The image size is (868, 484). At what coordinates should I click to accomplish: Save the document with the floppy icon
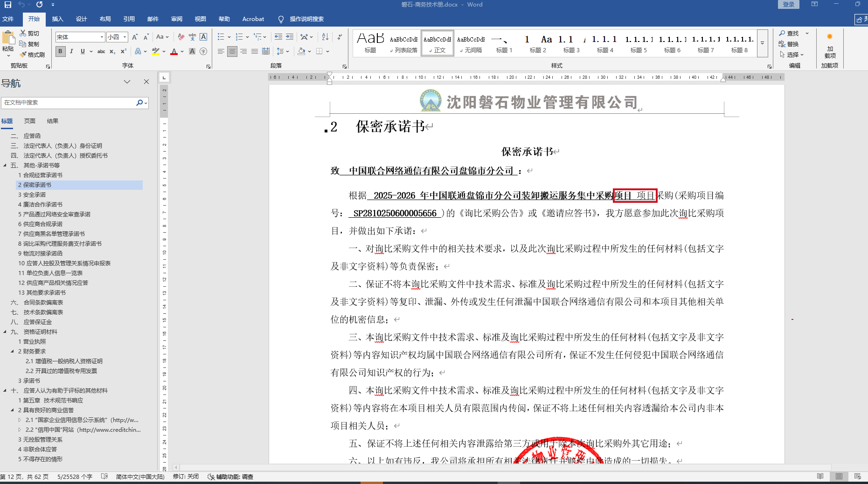8,5
